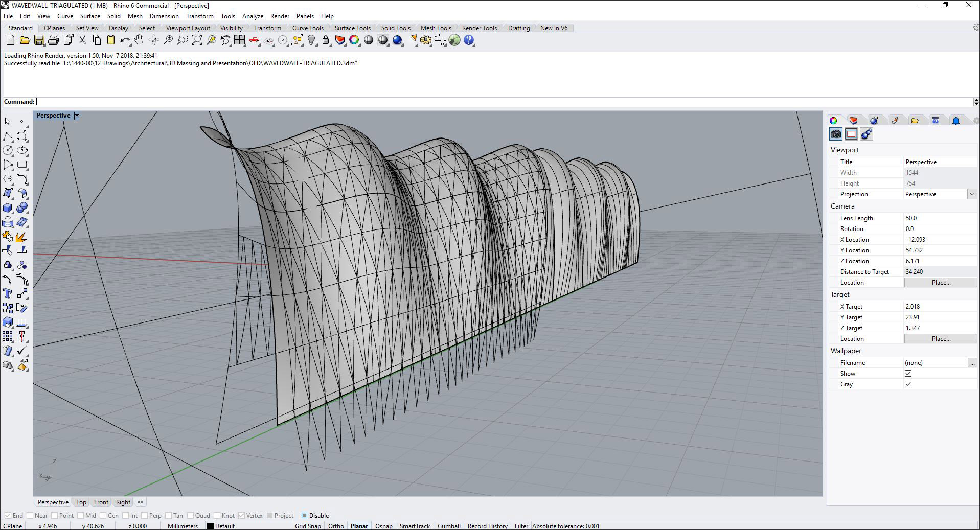Viewport: 980px width, 530px height.
Task: Select the Pan hand tool
Action: 139,40
